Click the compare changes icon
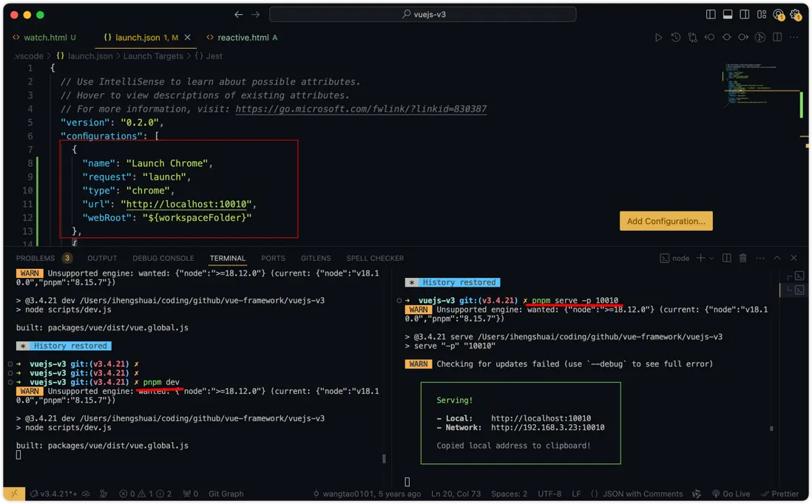Viewport: 812px width, 504px height. pos(692,37)
